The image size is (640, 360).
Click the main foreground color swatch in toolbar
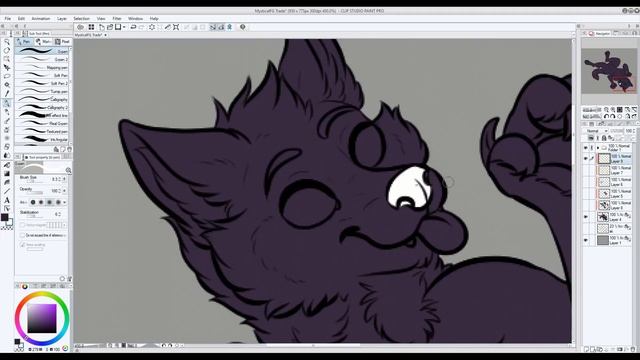4,217
